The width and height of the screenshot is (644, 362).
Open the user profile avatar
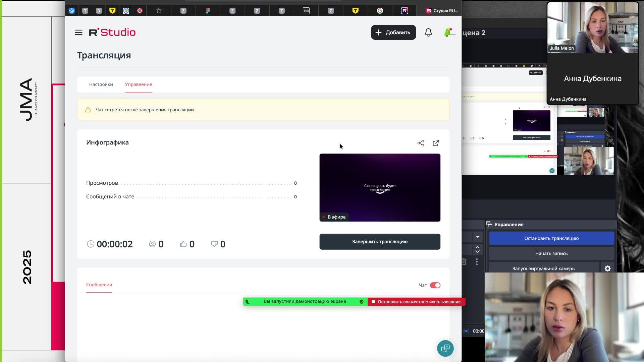[449, 33]
